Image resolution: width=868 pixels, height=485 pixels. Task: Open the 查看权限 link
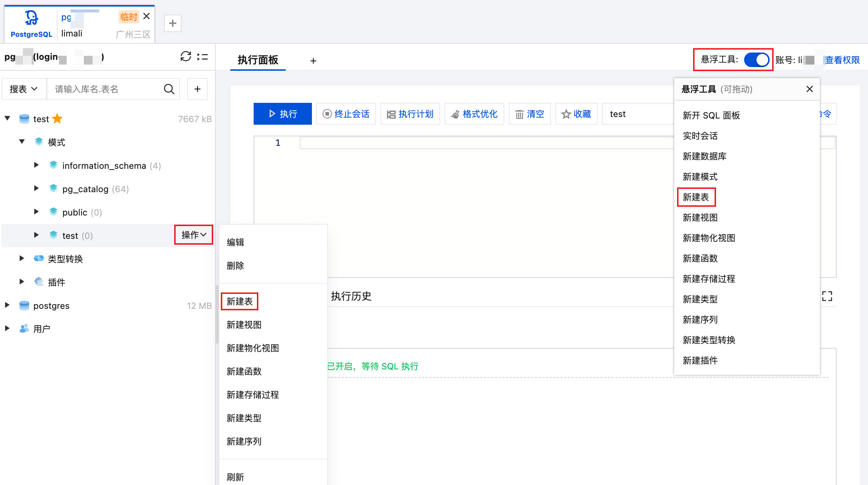(x=842, y=60)
